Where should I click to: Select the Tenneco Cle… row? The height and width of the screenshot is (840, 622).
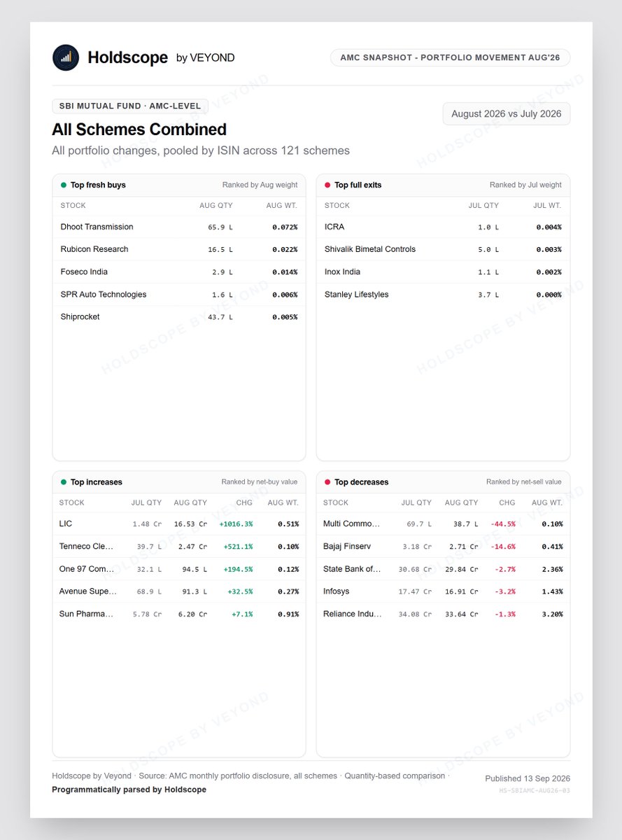coord(179,546)
